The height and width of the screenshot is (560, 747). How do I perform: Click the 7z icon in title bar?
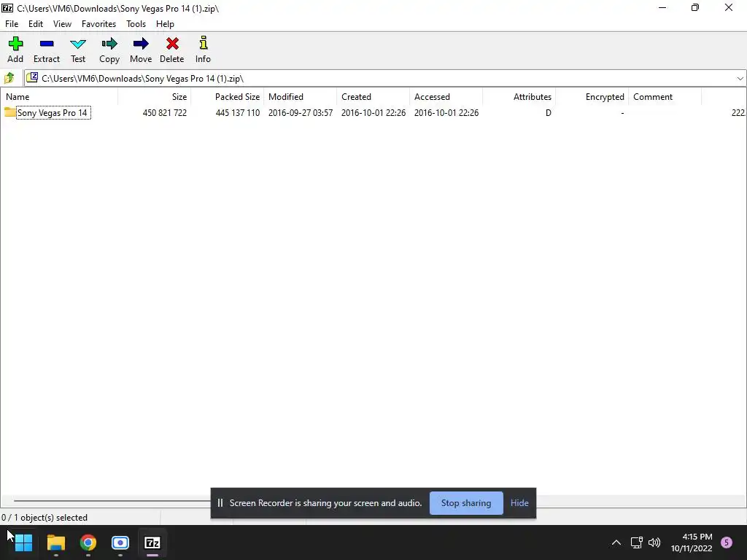point(7,8)
